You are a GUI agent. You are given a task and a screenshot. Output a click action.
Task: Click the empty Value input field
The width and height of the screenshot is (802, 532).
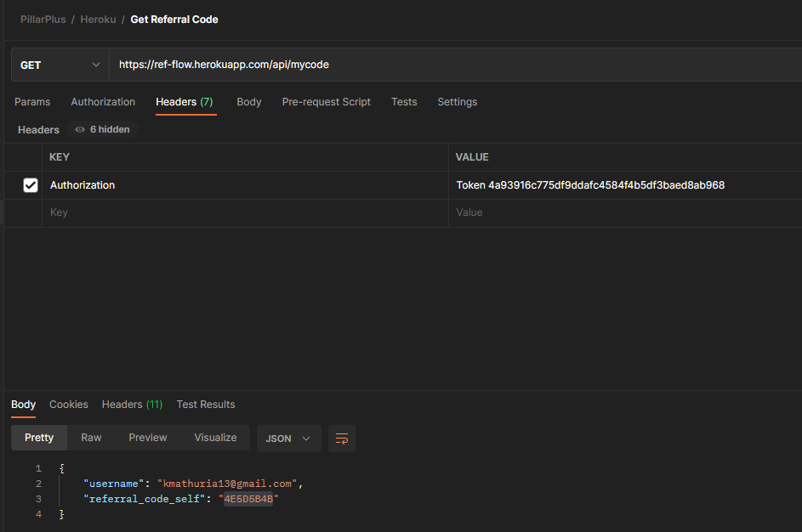pyautogui.click(x=625, y=212)
